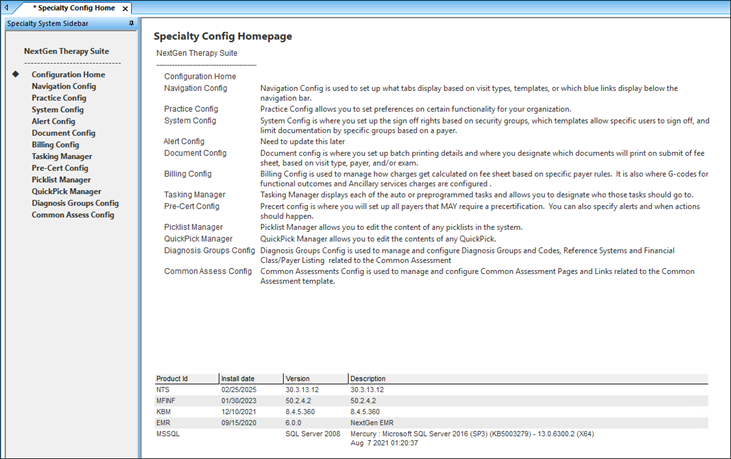Close the Specialty Config Home tab
The height and width of the screenshot is (459, 731).
[125, 8]
